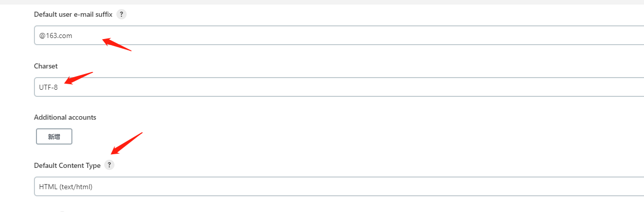
Task: Open help for Default user e-mail suffix
Action: pos(121,14)
